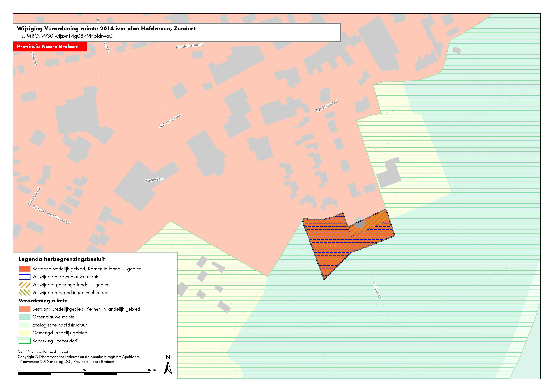Click the Verwijderde beperkingen veehouderij hatch symbol
554x392 pixels.
point(25,292)
